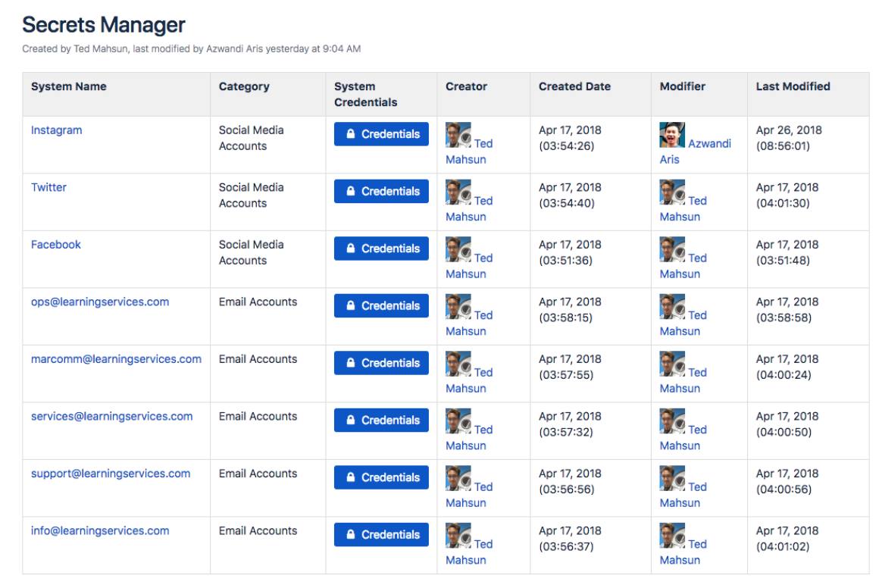882x588 pixels.
Task: Click the modifier avatar in the support@learningservices.com row
Action: (672, 478)
